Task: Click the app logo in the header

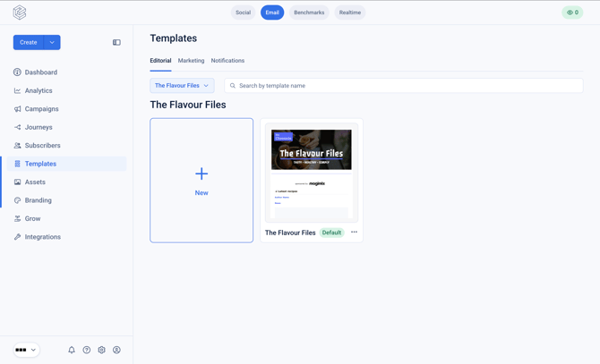Action: (x=20, y=13)
